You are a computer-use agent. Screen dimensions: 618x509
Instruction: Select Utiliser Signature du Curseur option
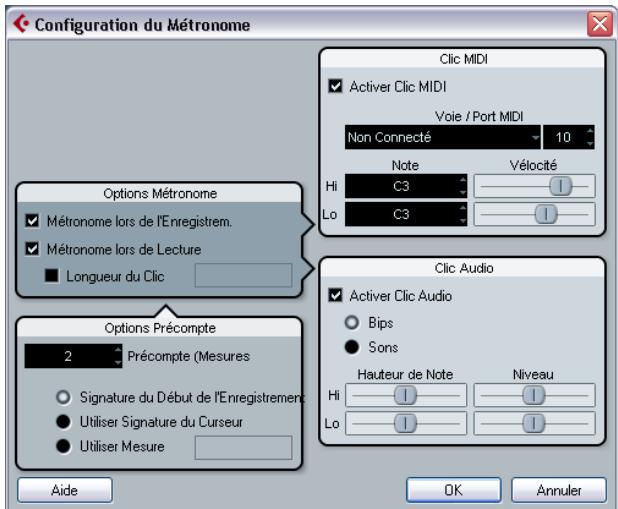tap(63, 421)
